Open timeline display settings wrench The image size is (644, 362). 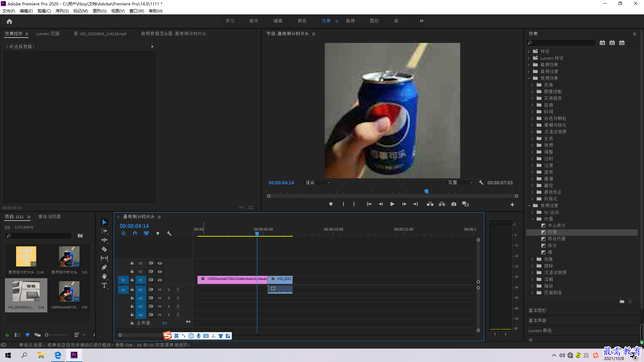(169, 233)
